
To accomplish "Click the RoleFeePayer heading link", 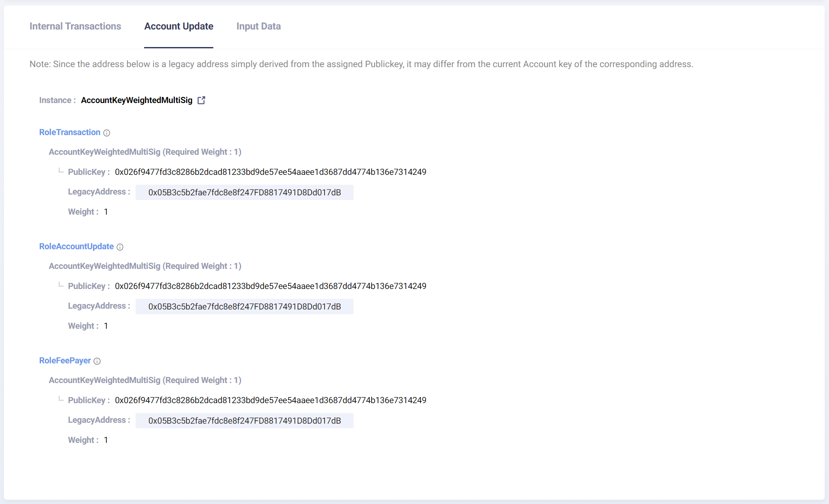I will click(x=65, y=361).
